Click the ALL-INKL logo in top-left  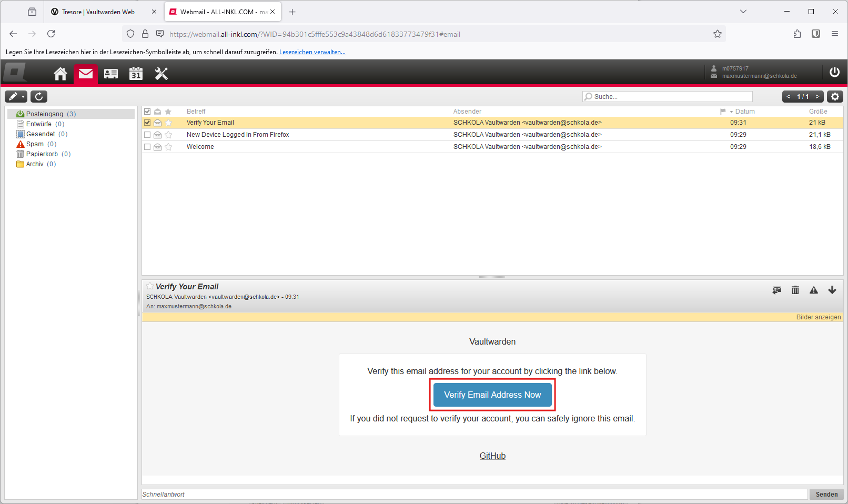(x=15, y=72)
